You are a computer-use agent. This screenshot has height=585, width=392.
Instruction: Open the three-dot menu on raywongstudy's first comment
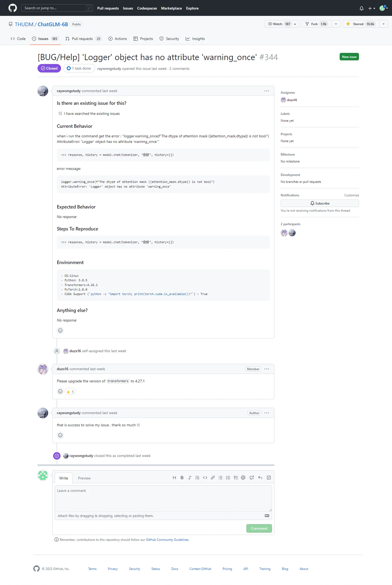267,91
